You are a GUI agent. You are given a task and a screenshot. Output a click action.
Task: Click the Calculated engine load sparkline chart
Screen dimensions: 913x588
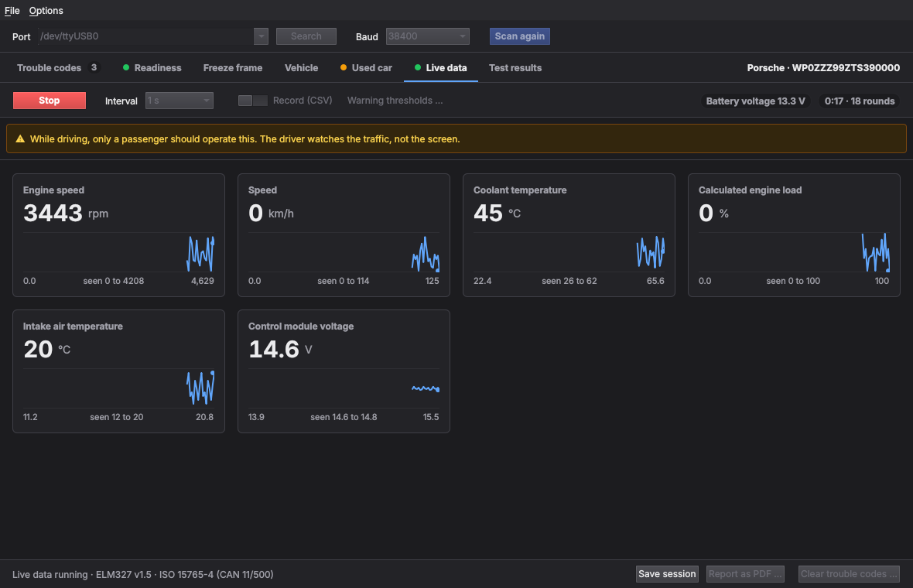coord(794,253)
